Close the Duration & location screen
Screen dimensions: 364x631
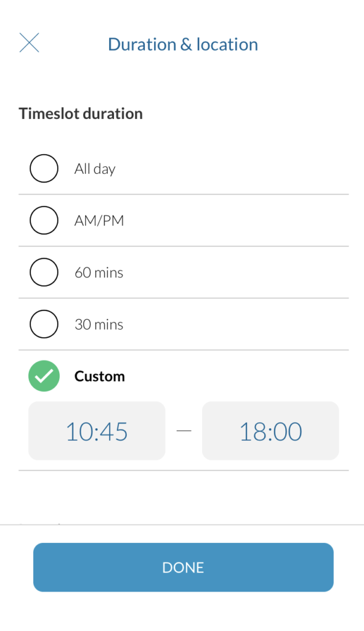(30, 43)
